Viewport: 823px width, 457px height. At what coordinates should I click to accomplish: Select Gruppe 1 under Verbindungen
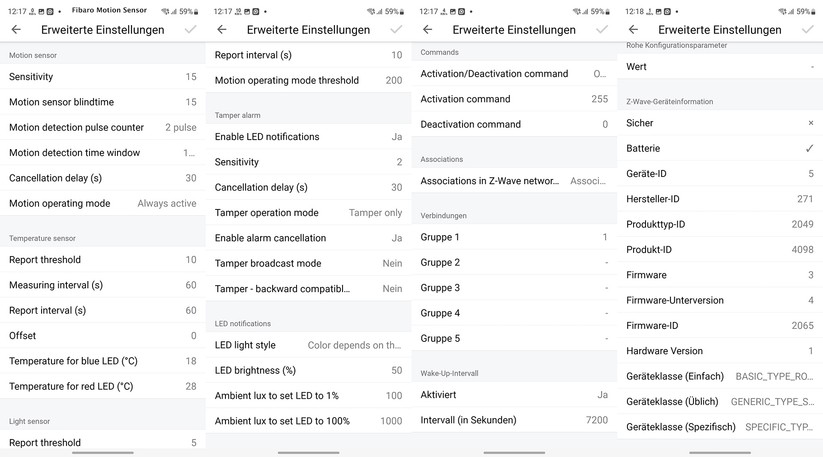click(514, 237)
